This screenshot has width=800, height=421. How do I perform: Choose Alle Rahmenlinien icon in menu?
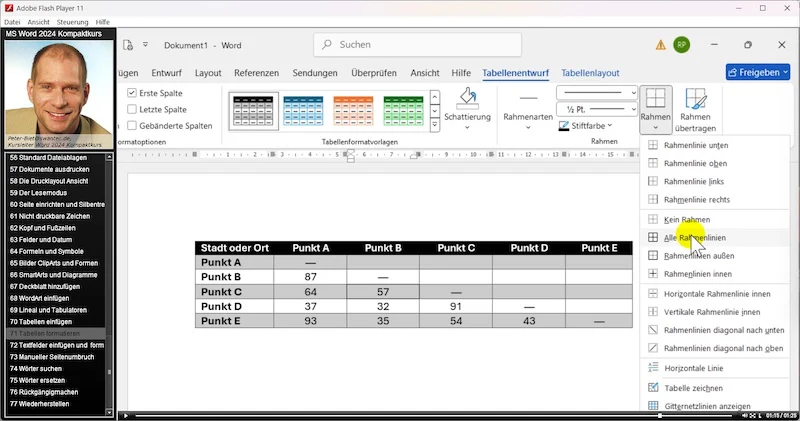pos(653,237)
